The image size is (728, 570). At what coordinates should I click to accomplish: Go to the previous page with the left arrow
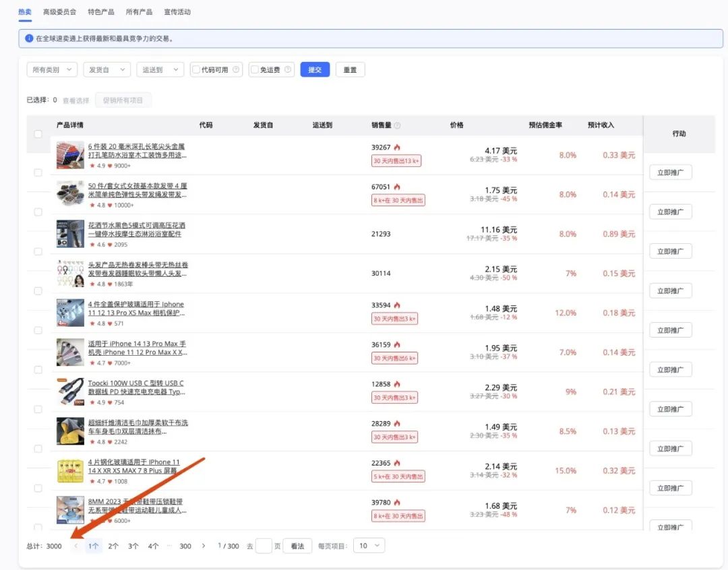tap(75, 546)
